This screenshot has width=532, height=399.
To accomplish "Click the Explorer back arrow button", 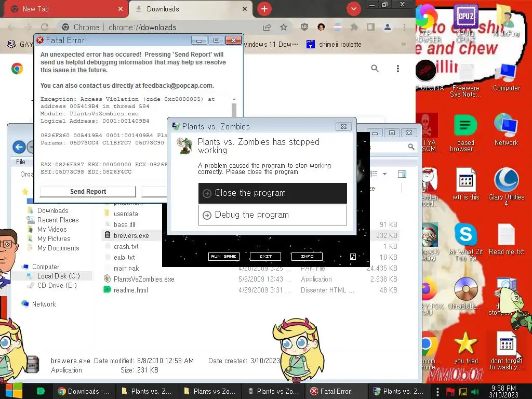I will (x=19, y=147).
